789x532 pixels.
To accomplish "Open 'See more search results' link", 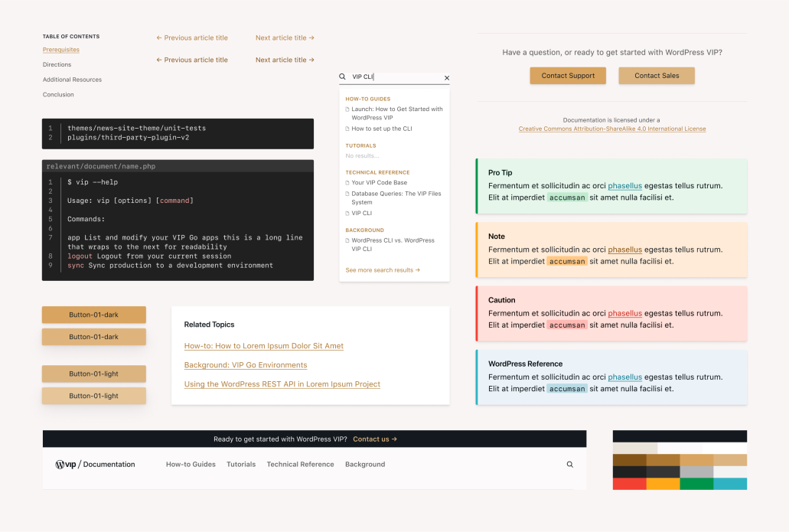I will click(383, 270).
